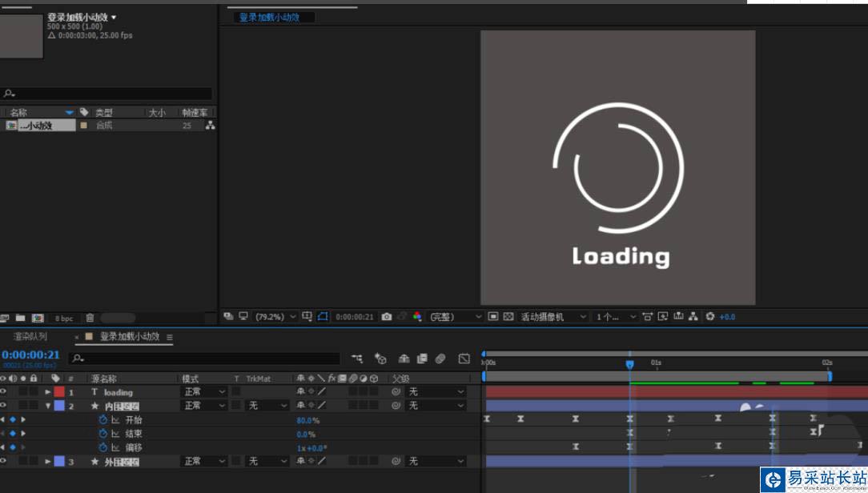This screenshot has width=868, height=493.
Task: Click the always preview this view icon
Action: pyautogui.click(x=228, y=316)
